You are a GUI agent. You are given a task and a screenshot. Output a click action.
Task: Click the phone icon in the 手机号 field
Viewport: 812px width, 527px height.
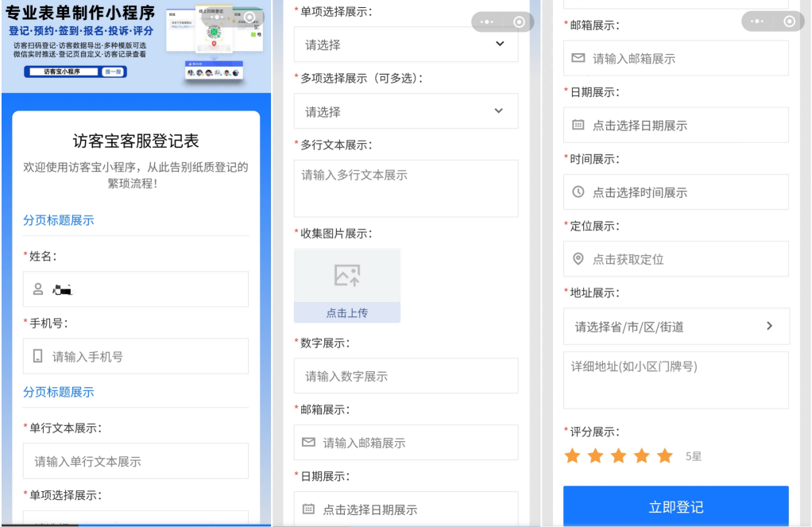pos(37,356)
